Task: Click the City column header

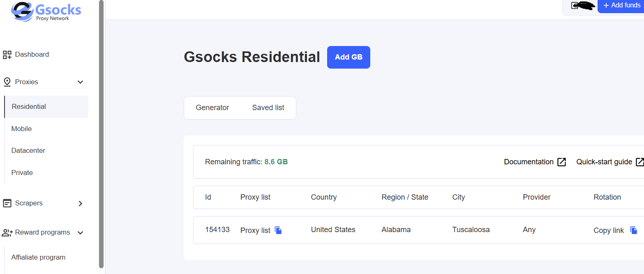Action: click(459, 197)
